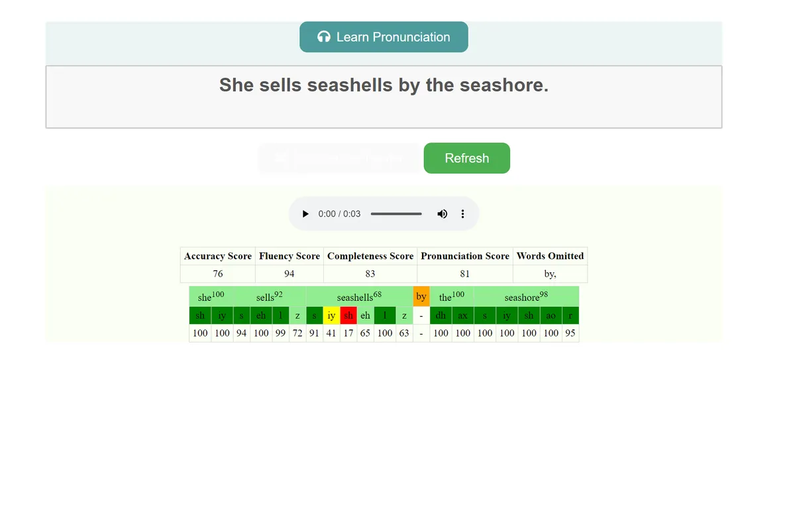
Task: Click the microphone icon in the record field
Action: (281, 158)
